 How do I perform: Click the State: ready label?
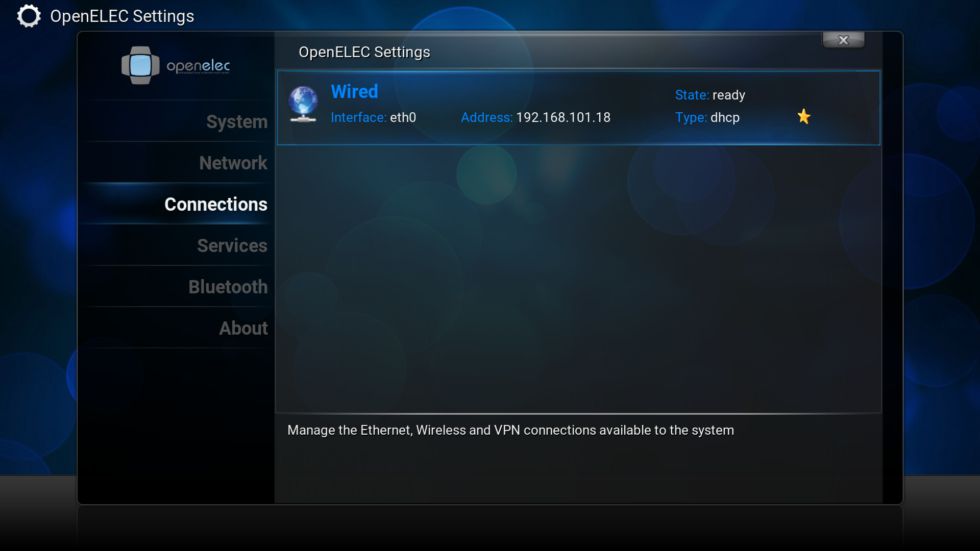[710, 95]
